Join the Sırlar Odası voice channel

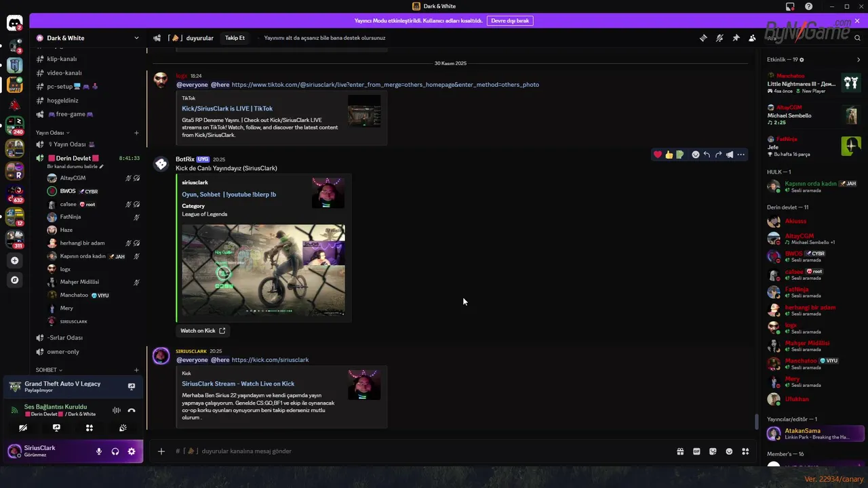click(x=87, y=338)
